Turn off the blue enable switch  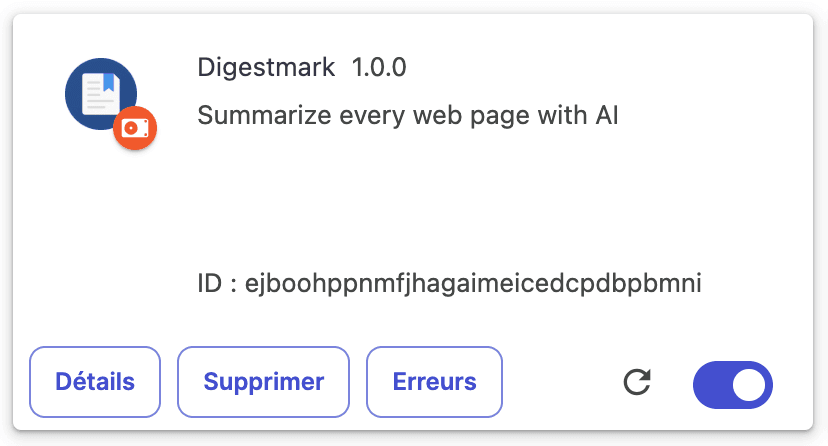point(733,385)
